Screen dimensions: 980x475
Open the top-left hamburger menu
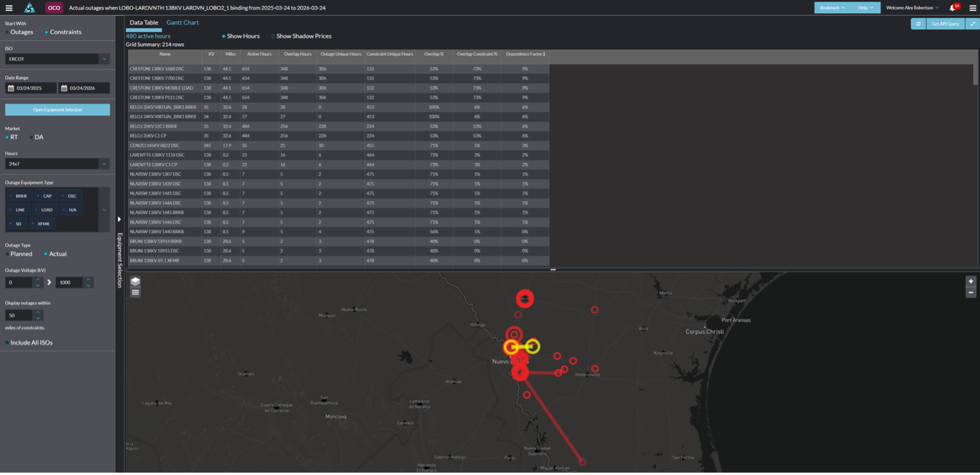9,8
